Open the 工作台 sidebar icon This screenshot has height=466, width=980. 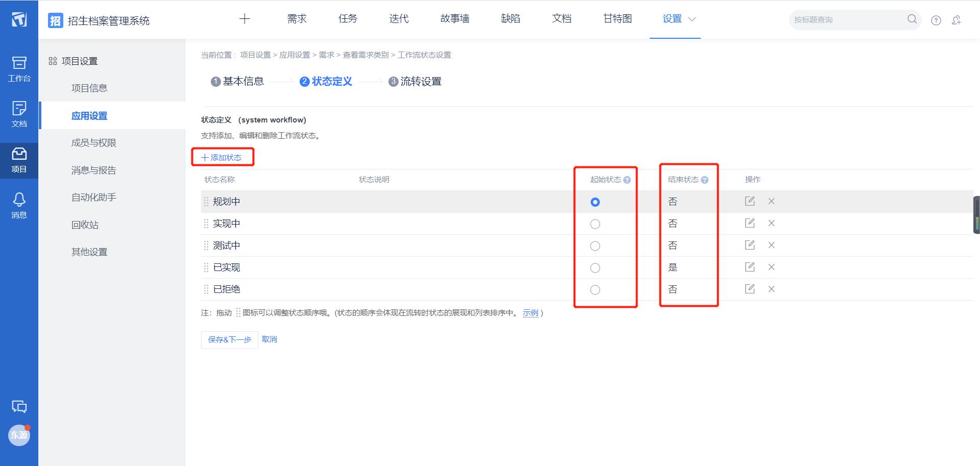[x=19, y=69]
